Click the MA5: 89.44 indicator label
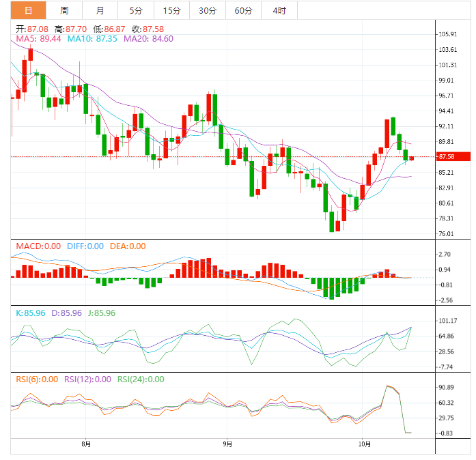The height and width of the screenshot is (460, 476). click(x=38, y=39)
